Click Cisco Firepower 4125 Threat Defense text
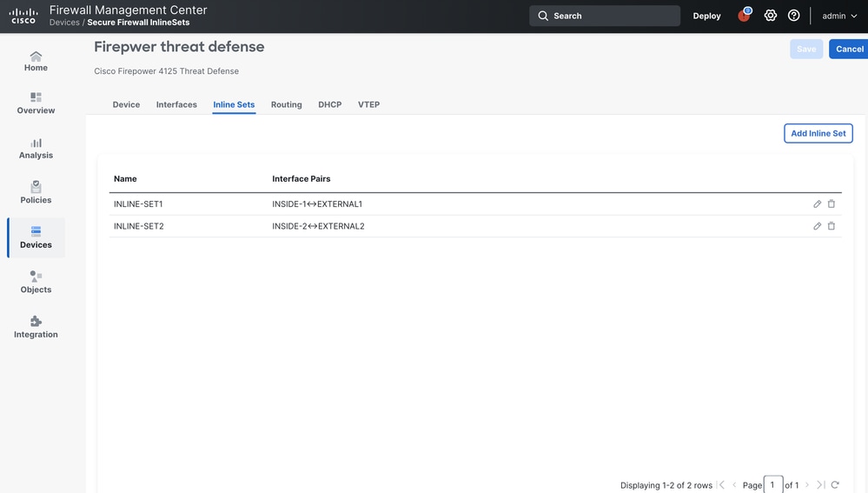The width and height of the screenshot is (868, 493). click(167, 71)
